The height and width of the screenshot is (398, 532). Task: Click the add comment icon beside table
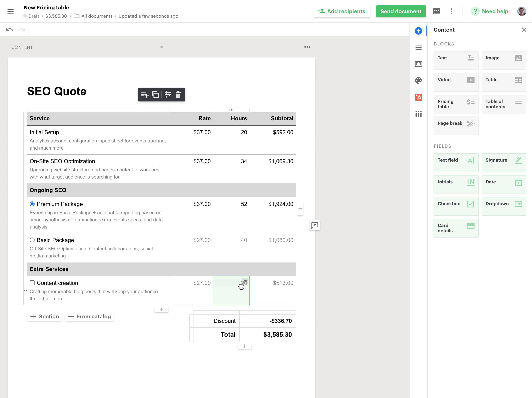pyautogui.click(x=315, y=225)
